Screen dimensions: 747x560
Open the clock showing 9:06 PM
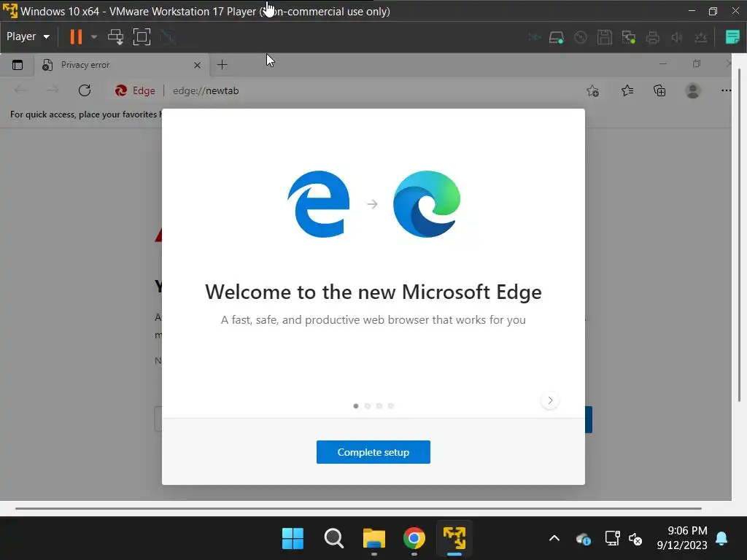click(682, 537)
